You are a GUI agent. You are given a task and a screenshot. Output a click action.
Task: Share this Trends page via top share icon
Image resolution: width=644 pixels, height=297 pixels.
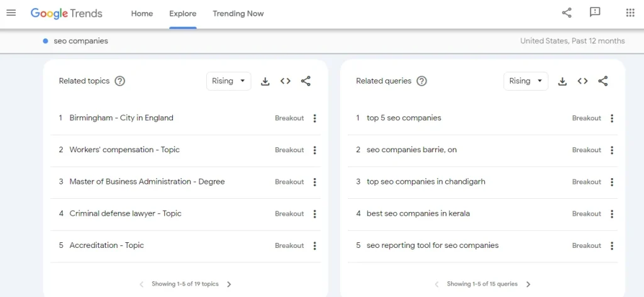(x=567, y=13)
